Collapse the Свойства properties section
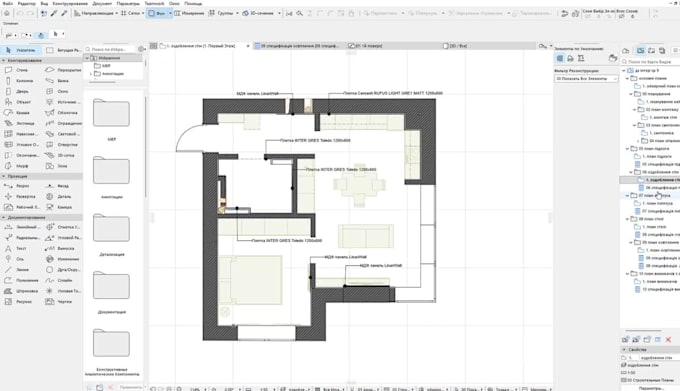Viewport: 680px width, 391px height. tap(624, 349)
